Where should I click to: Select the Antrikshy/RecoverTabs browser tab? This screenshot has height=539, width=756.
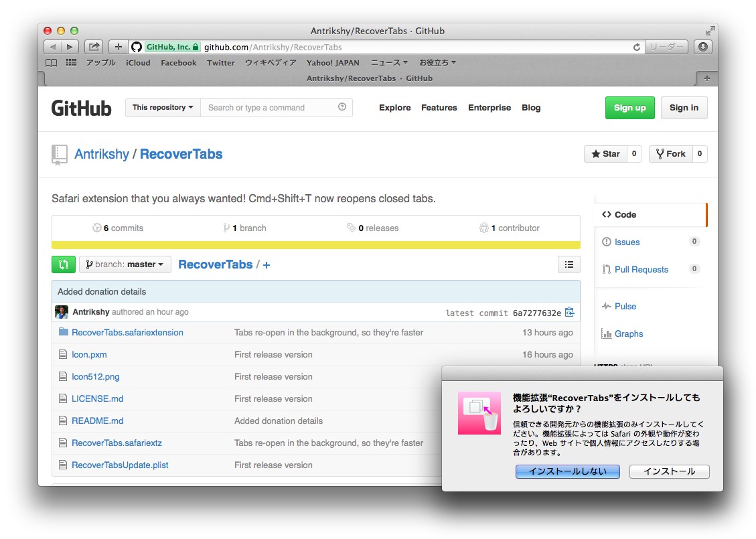tap(370, 78)
